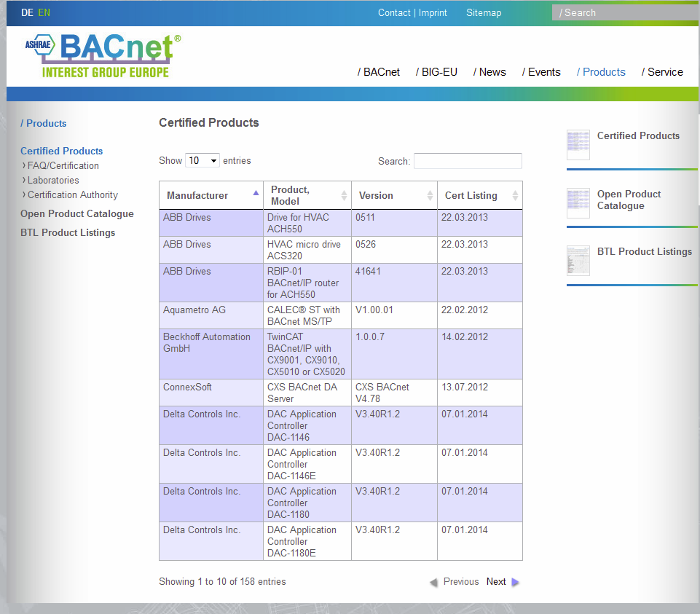Click the CALEC ST with BACnet MS/TP cell
Screen dimensions: 700x614
(x=307, y=315)
